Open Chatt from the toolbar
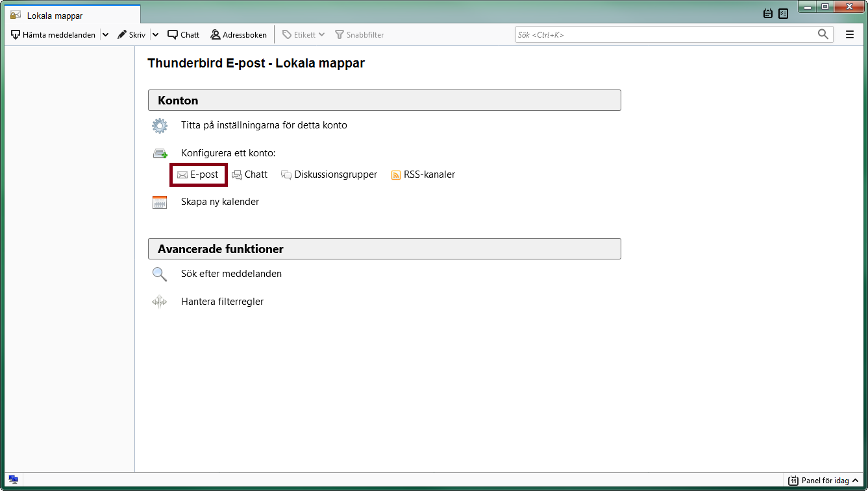This screenshot has height=491, width=868. (184, 35)
